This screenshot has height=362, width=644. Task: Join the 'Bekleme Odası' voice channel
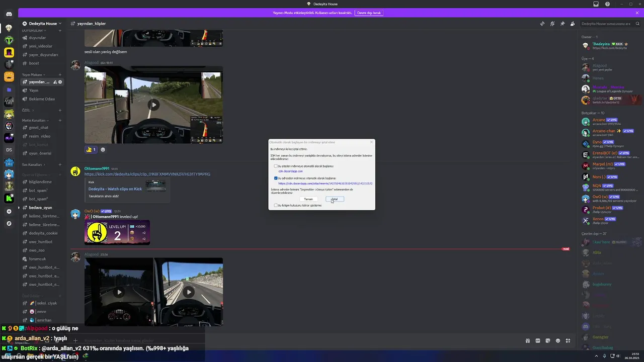pyautogui.click(x=42, y=99)
